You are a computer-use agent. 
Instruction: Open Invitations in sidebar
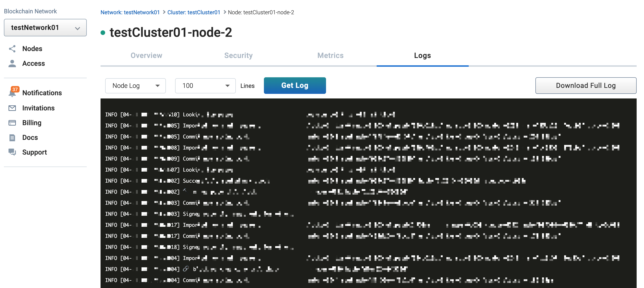[38, 108]
